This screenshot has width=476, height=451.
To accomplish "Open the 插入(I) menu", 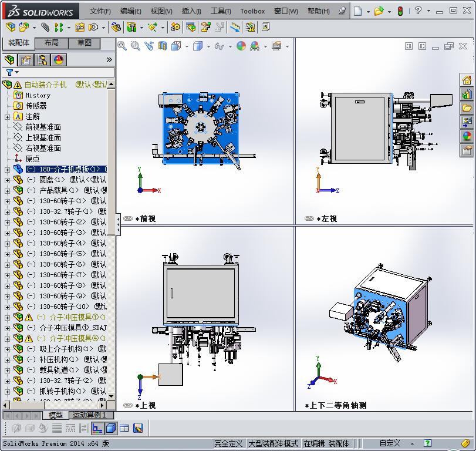I will tap(191, 11).
